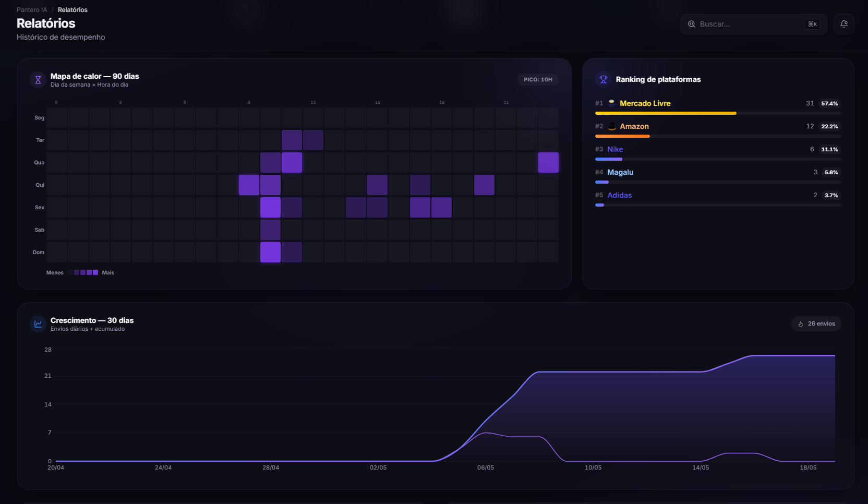Click the 18/05 date on the growth chart

point(808,467)
